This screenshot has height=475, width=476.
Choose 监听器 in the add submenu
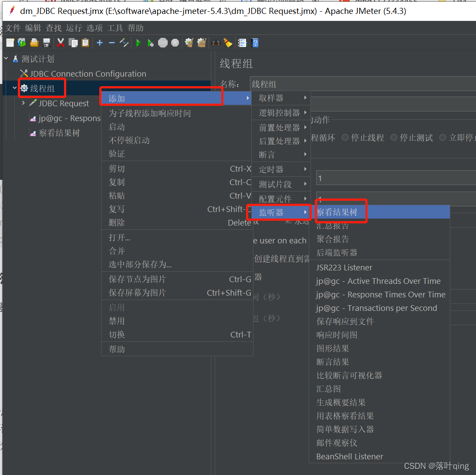280,212
